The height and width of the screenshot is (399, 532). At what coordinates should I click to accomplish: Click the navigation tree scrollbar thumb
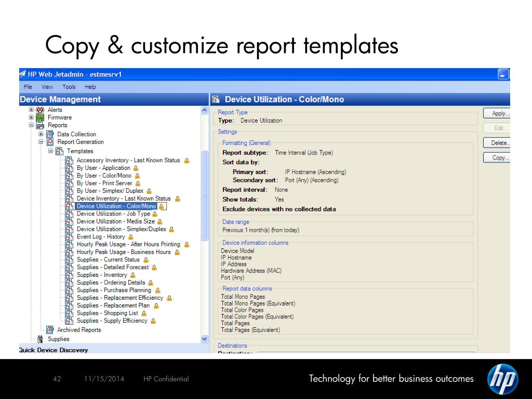pyautogui.click(x=204, y=195)
